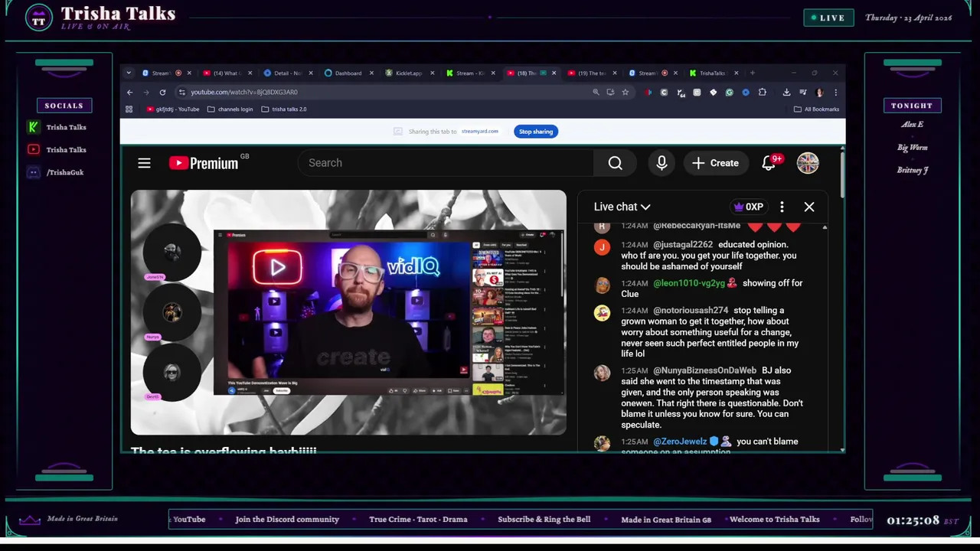
Task: Open the YouTube hamburger guide menu
Action: click(x=144, y=163)
